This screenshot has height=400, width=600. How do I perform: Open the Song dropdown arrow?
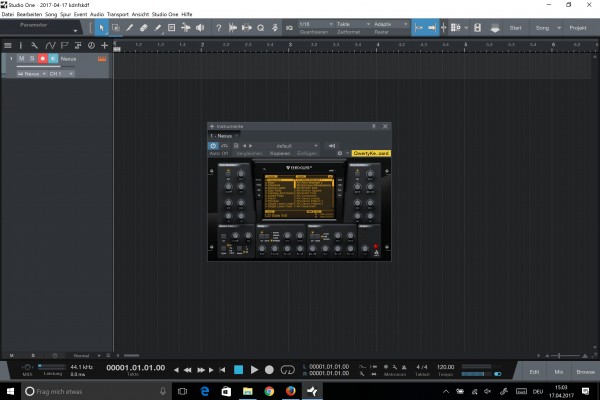(559, 28)
